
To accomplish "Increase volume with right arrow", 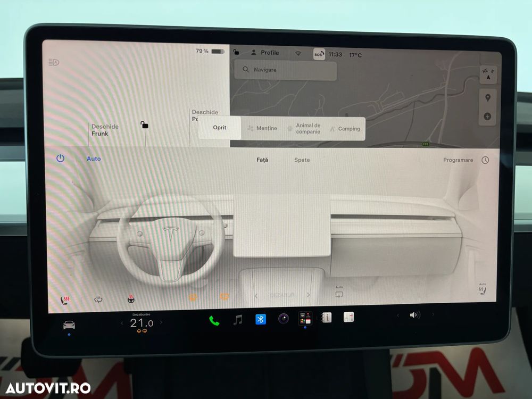I will [x=433, y=314].
